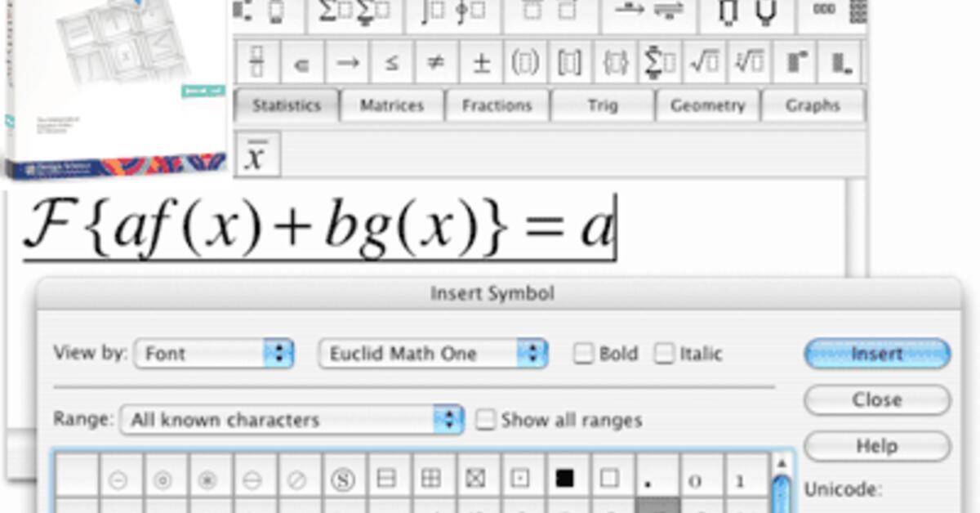The height and width of the screenshot is (513, 980).
Task: Select the squared times symbol
Action: pyautogui.click(x=474, y=480)
